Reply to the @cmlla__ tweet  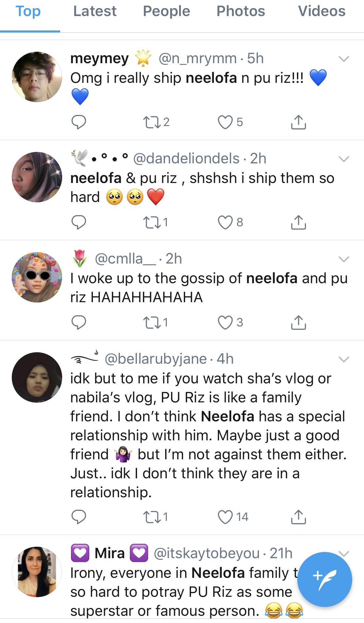(78, 322)
